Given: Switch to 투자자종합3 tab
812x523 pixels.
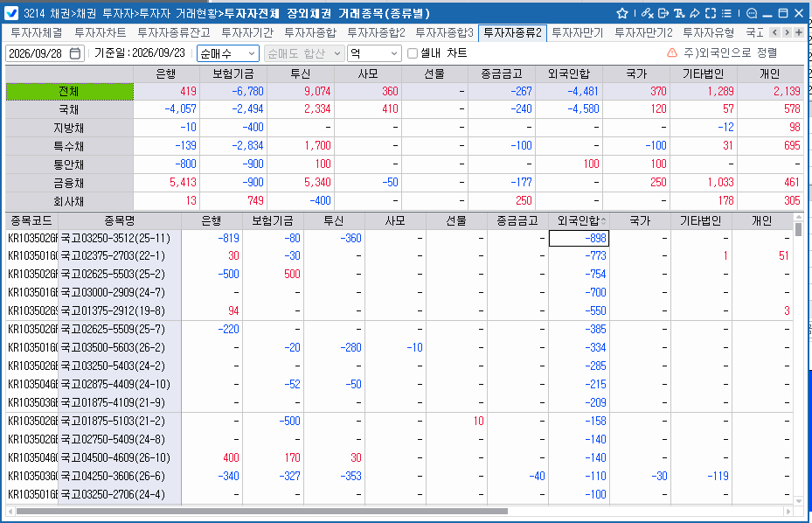Looking at the screenshot, I should 444,32.
